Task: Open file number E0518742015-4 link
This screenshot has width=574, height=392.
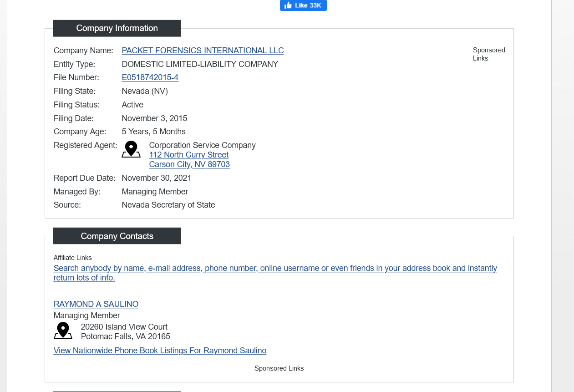Action: pyautogui.click(x=150, y=77)
